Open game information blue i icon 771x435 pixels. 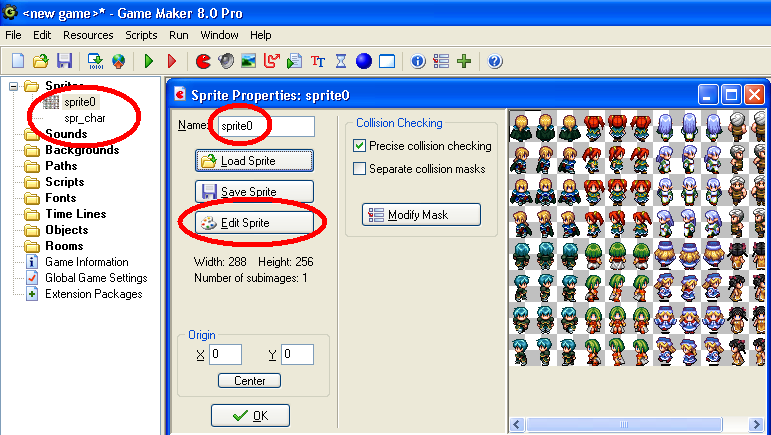point(418,61)
